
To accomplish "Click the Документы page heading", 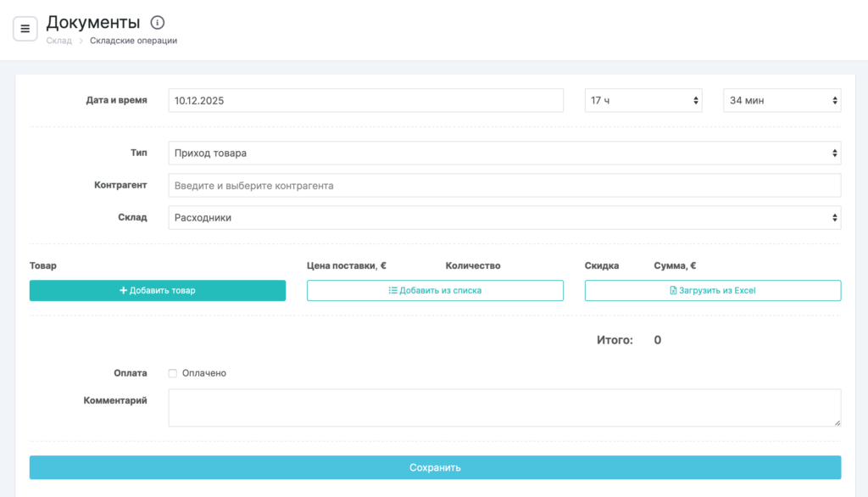I will [92, 23].
